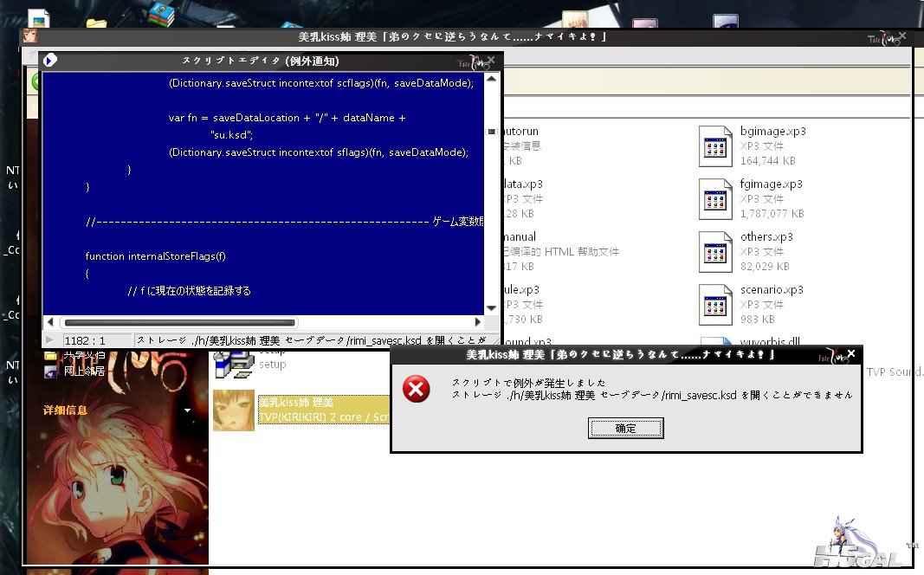Screen dimensions: 924x575
Task: Open the bgimage.xp3 file icon
Action: pyautogui.click(x=716, y=146)
